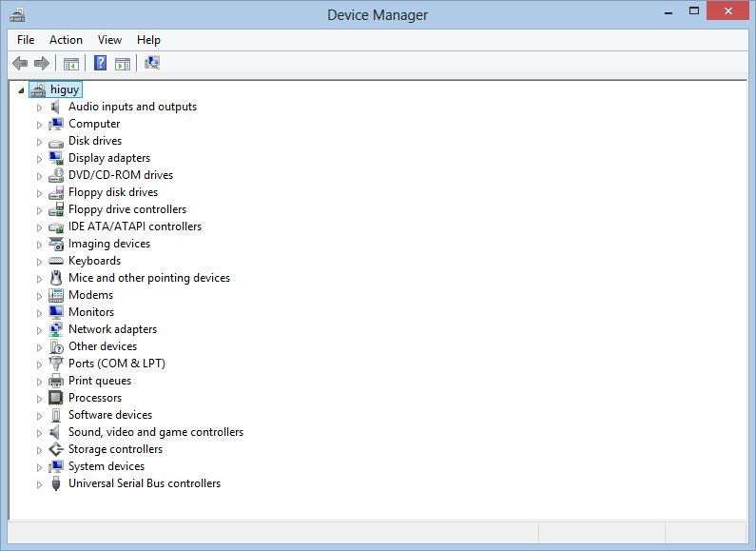
Task: Click the Imaging devices camera icon
Action: [56, 244]
